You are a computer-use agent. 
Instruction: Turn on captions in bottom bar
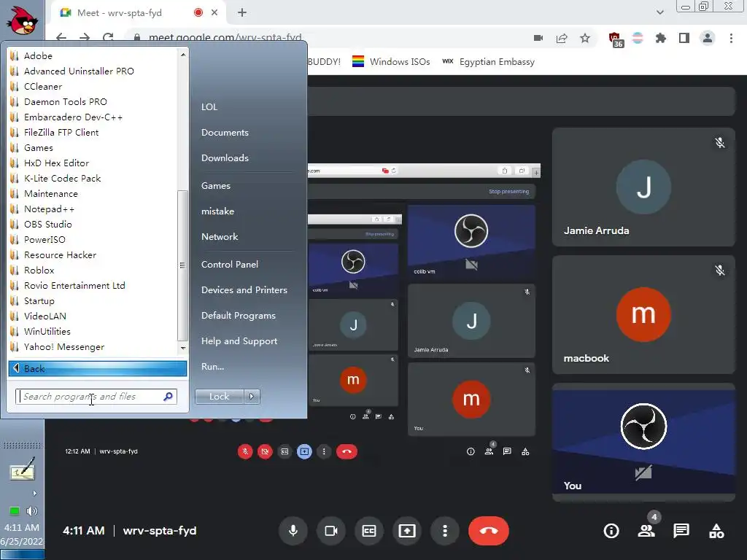point(369,531)
